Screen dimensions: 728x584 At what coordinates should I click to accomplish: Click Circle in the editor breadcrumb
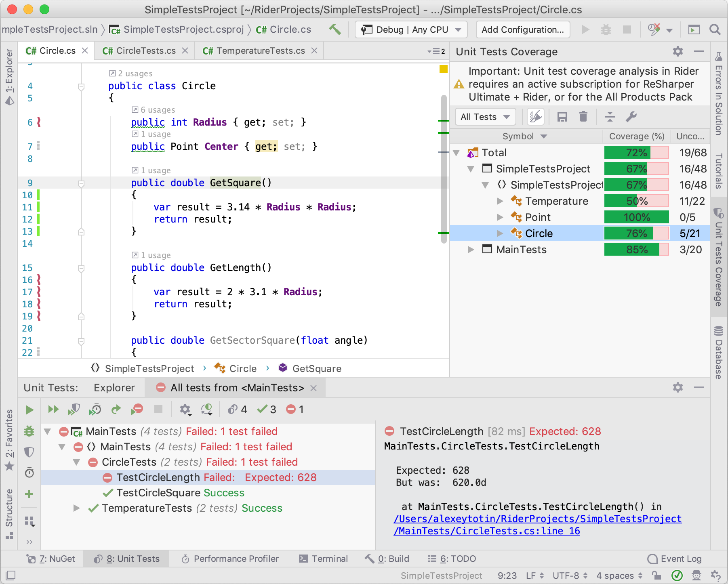[x=236, y=368]
